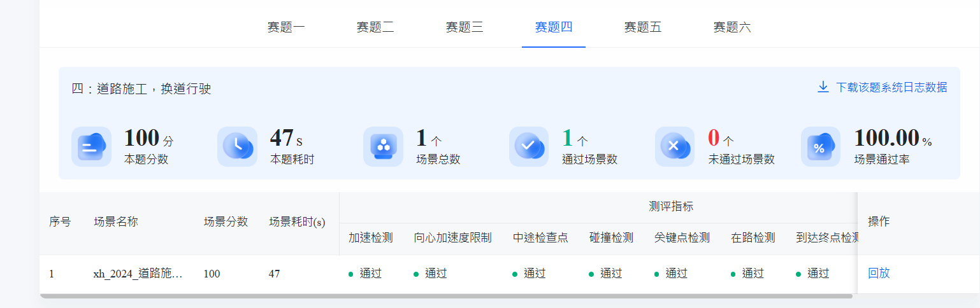Open the 赛题二 tab

[x=375, y=27]
